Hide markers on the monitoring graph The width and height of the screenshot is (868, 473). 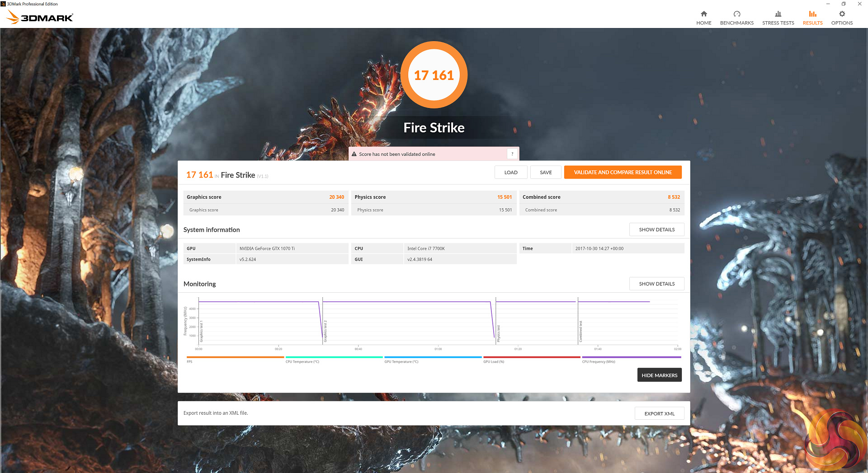click(x=659, y=375)
